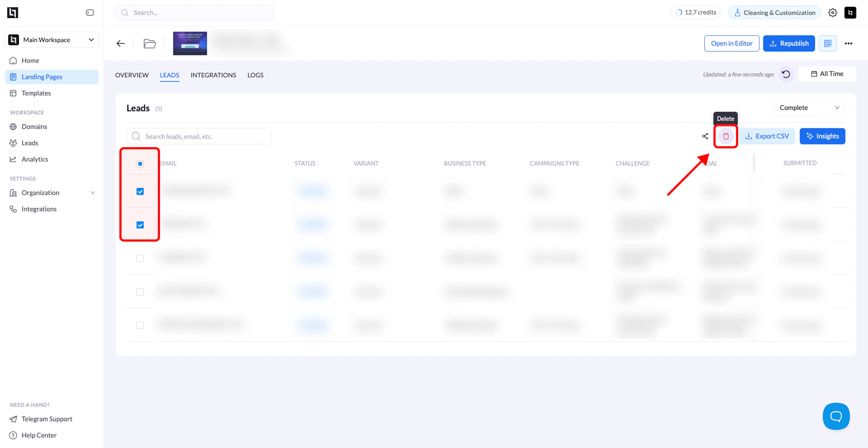Viewport: 868px width, 448px height.
Task: Collapse the sidebar panel toggle icon
Action: pyautogui.click(x=90, y=13)
